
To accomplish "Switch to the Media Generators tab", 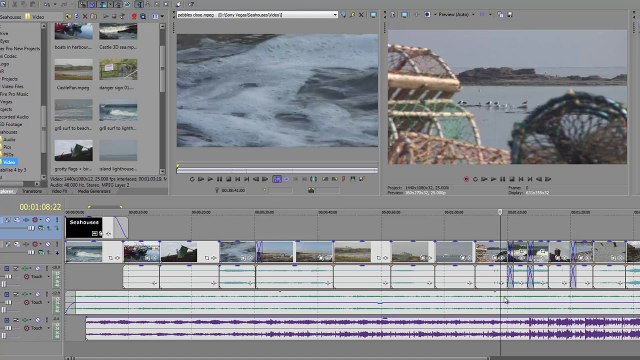I will (x=94, y=191).
